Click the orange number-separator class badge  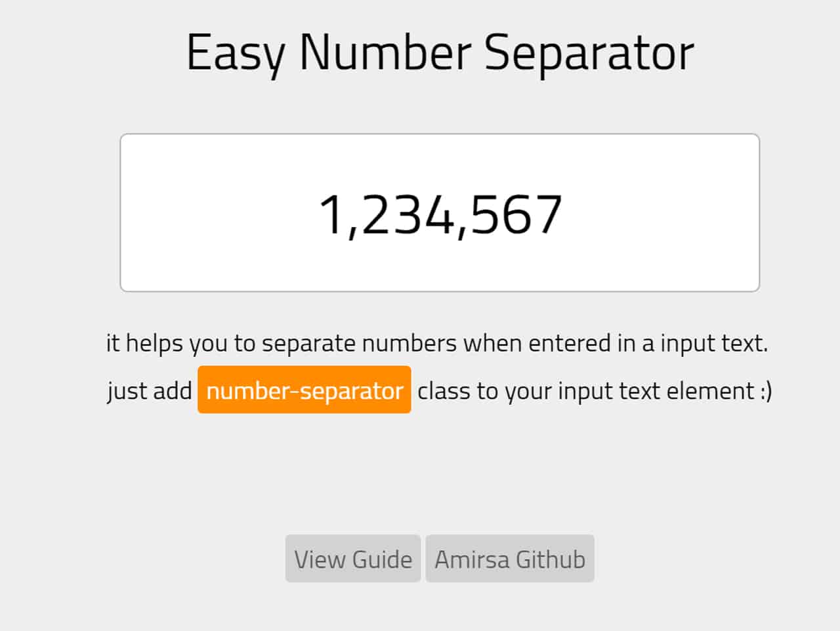click(304, 390)
